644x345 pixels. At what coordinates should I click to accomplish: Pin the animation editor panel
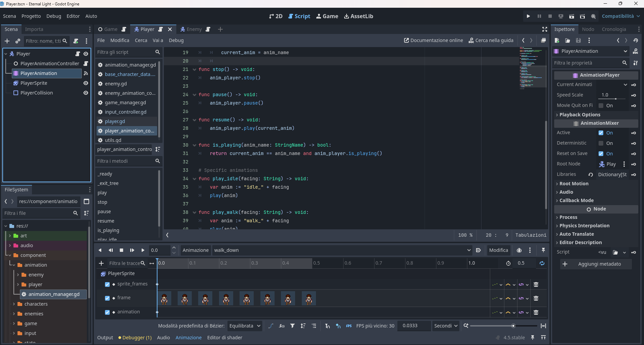tap(543, 250)
